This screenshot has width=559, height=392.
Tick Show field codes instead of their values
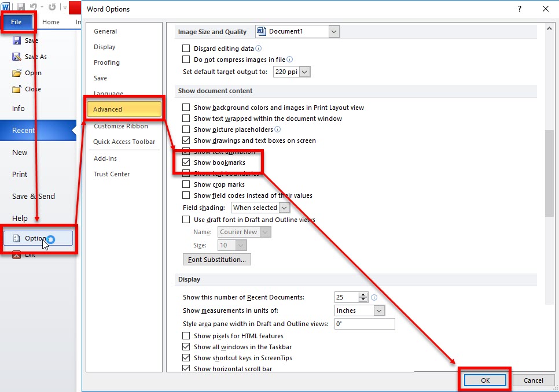pos(186,195)
